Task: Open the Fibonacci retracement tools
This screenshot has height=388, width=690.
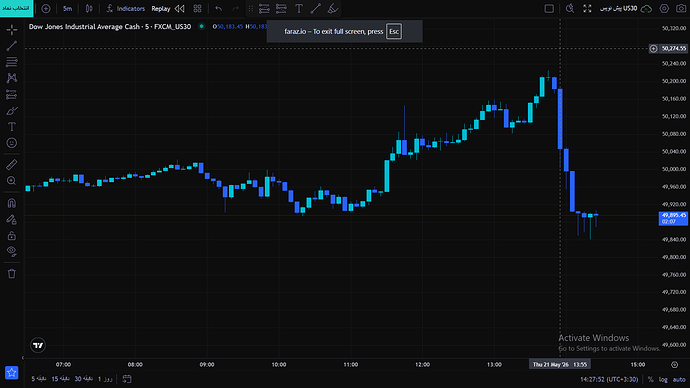Action: (x=12, y=62)
